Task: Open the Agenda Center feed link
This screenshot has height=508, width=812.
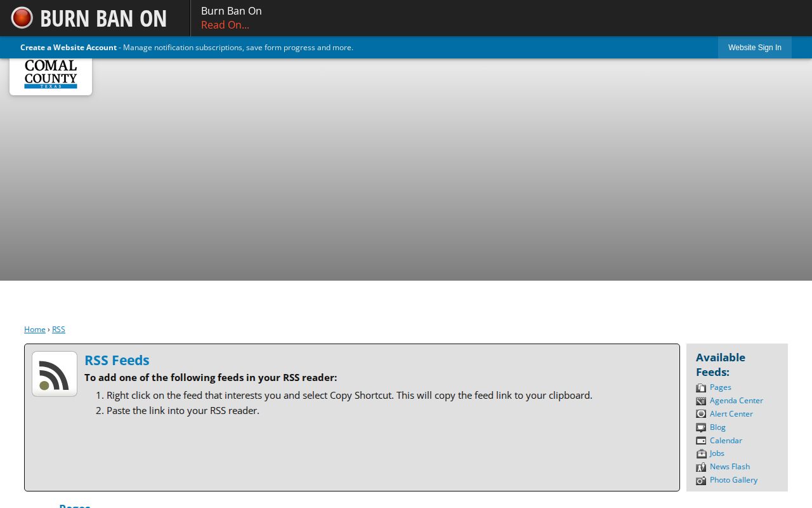Action: coord(737,401)
